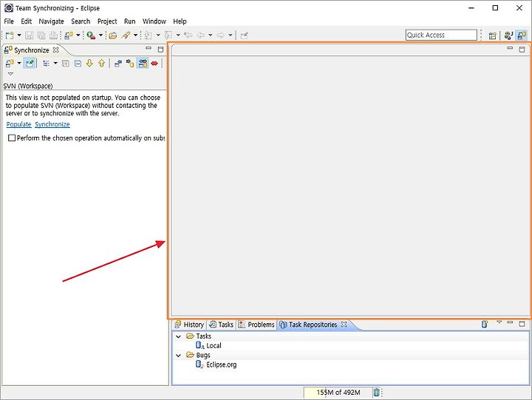Click the Synchronize view's synchronize icon
532x400 pixels.
(x=10, y=63)
